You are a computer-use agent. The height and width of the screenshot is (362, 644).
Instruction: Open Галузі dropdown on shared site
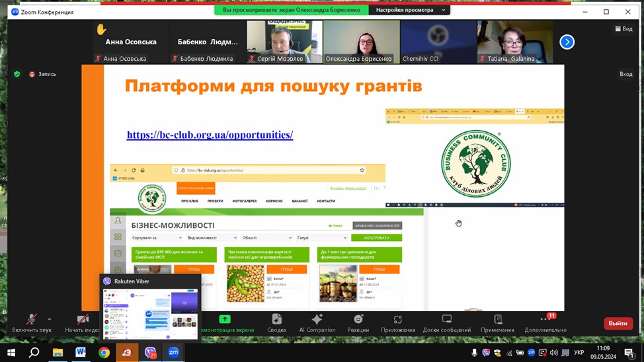(321, 238)
